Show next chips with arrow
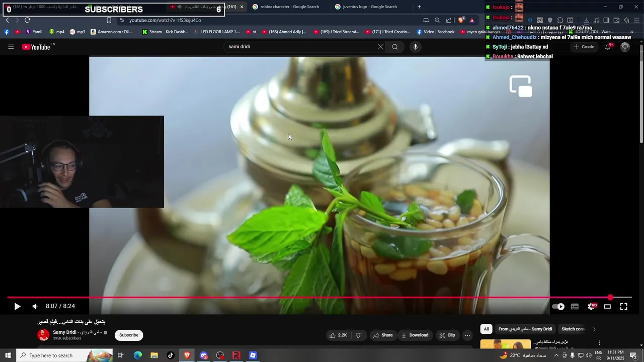 pyautogui.click(x=594, y=329)
